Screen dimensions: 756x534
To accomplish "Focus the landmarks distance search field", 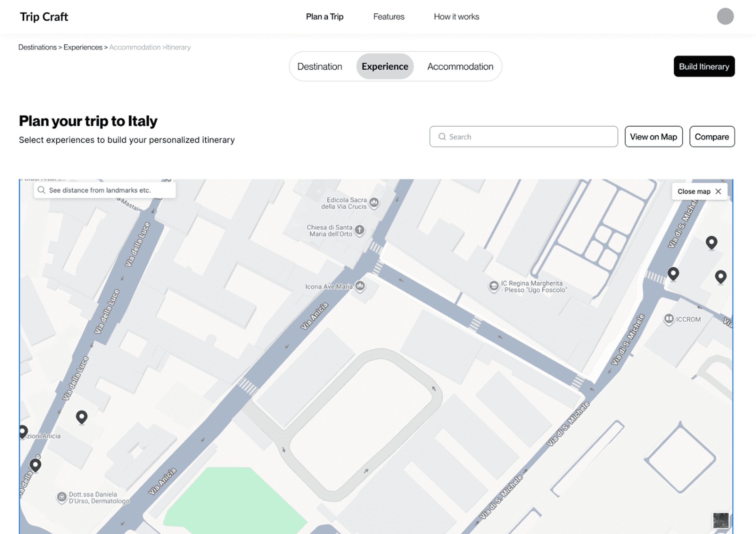I will click(105, 190).
